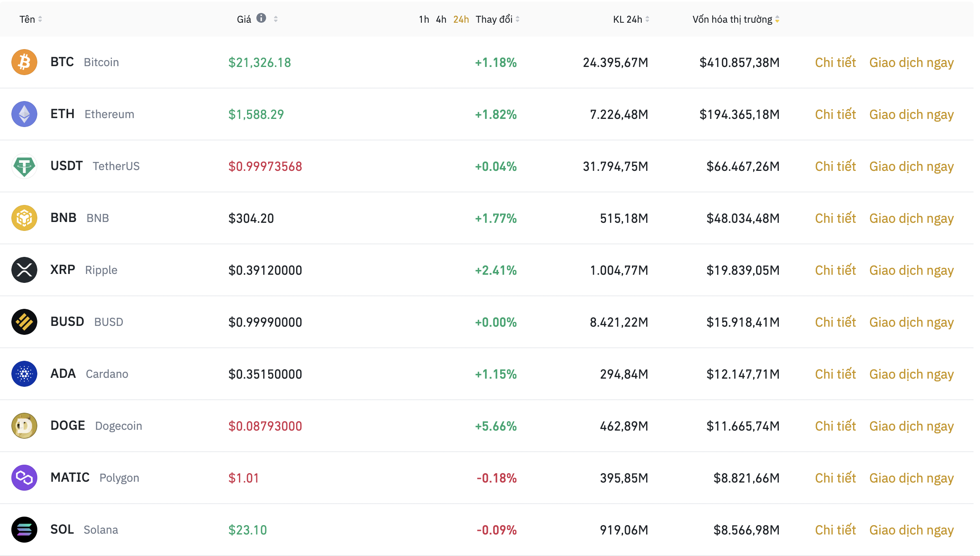Screen dimensions: 980x556
Task: Sort by Thay đổi change arrows
Action: [518, 19]
